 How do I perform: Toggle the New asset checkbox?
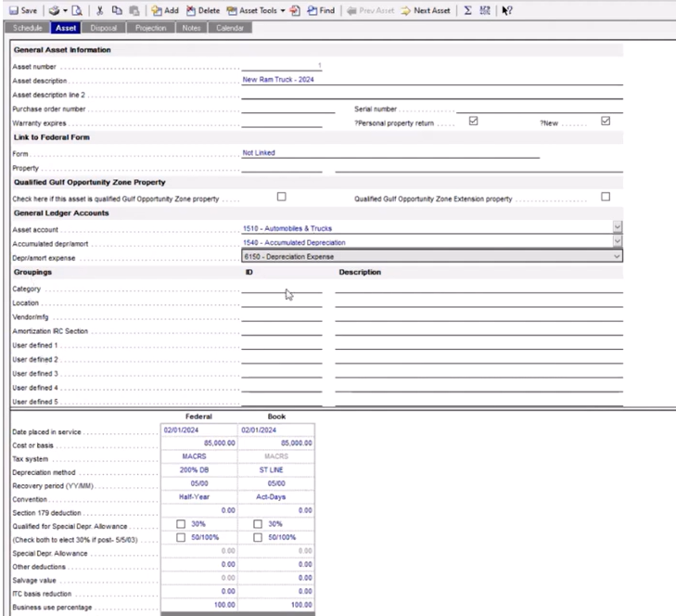coord(606,121)
